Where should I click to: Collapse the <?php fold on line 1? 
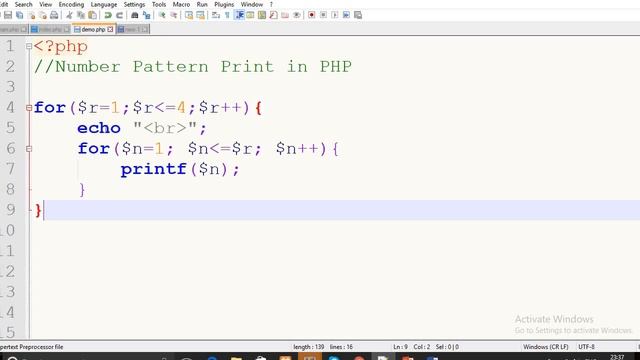(29, 47)
